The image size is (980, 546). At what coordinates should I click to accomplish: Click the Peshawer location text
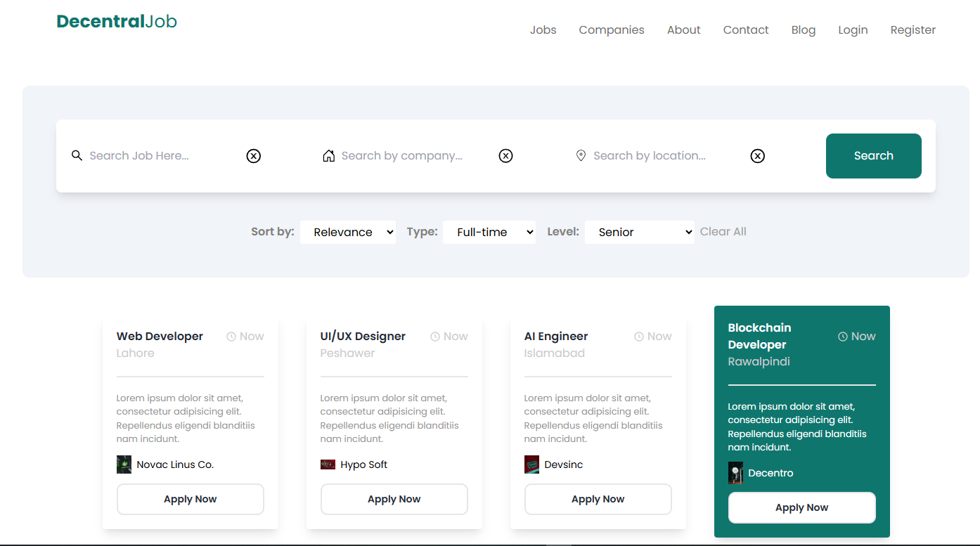348,353
